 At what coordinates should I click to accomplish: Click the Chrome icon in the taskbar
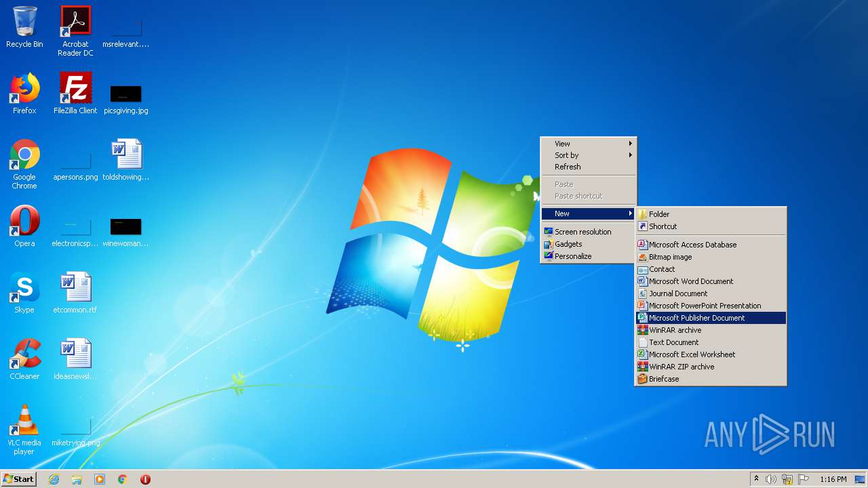point(123,479)
